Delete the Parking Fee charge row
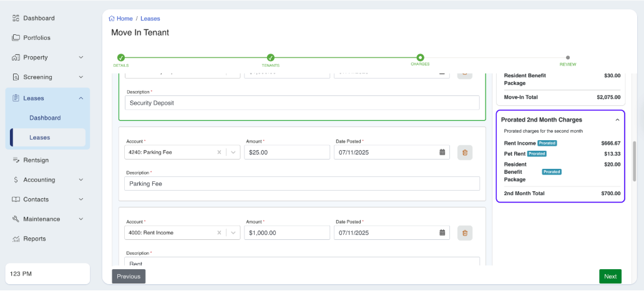Image resolution: width=644 pixels, height=291 pixels. [464, 153]
